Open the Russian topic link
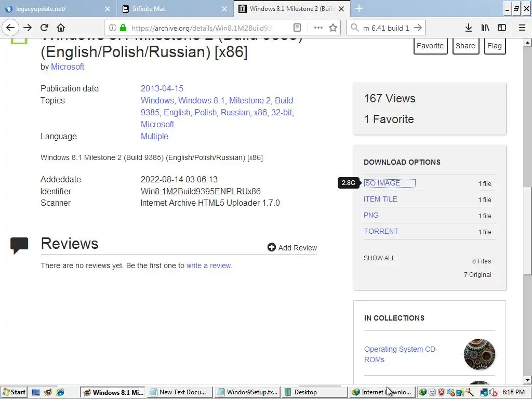 click(x=235, y=112)
